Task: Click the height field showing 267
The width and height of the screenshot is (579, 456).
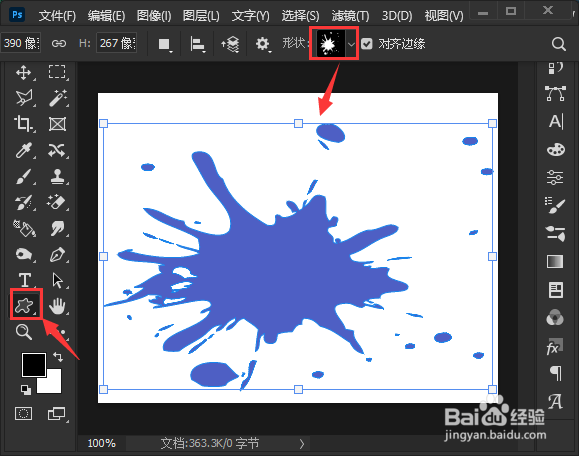Action: pyautogui.click(x=117, y=43)
